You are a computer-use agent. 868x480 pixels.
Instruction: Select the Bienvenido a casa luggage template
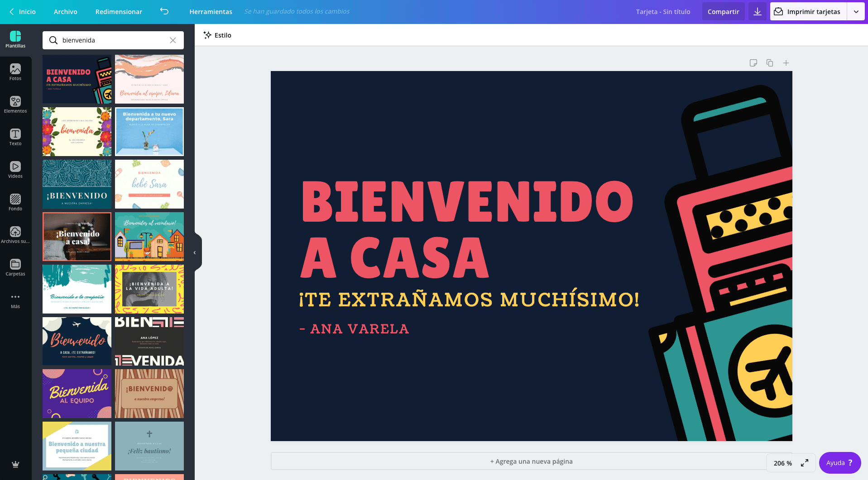[77, 79]
